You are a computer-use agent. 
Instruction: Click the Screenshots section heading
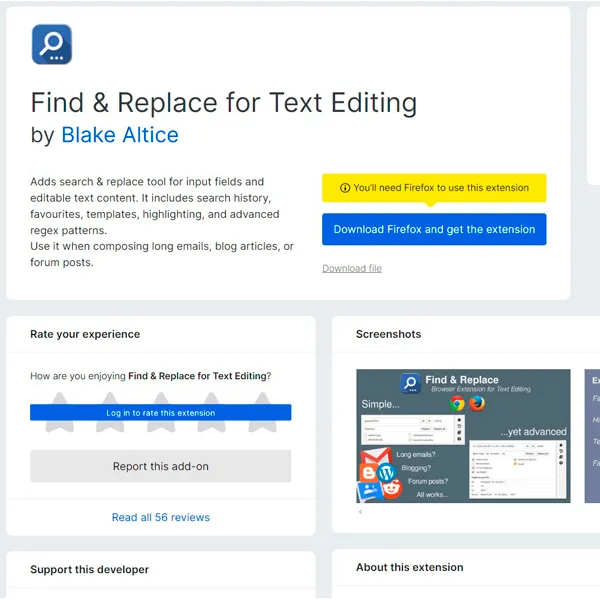(388, 334)
